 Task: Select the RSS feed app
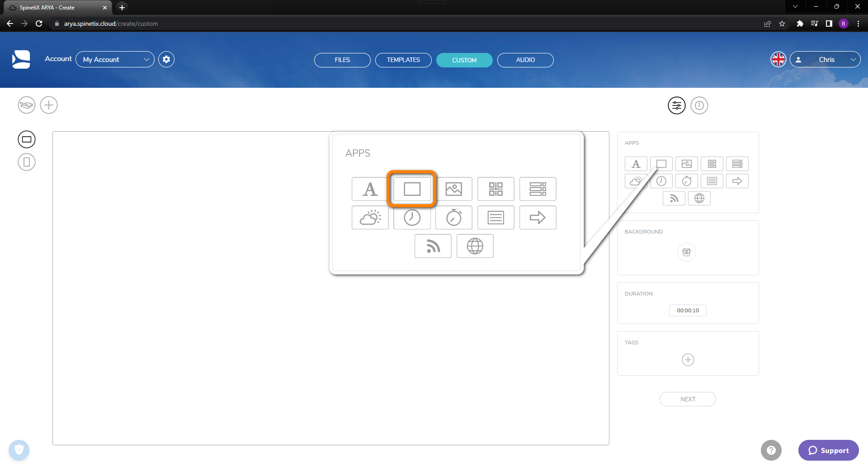[x=433, y=246]
